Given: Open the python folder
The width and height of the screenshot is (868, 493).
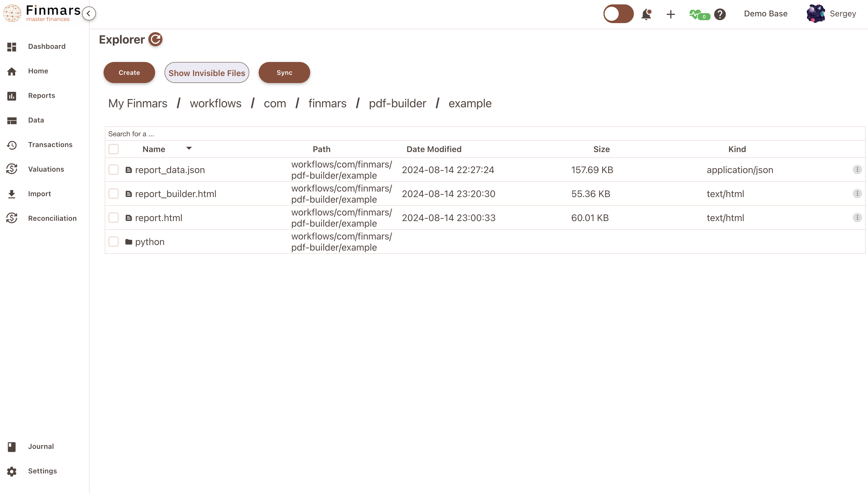Looking at the screenshot, I should pyautogui.click(x=150, y=242).
